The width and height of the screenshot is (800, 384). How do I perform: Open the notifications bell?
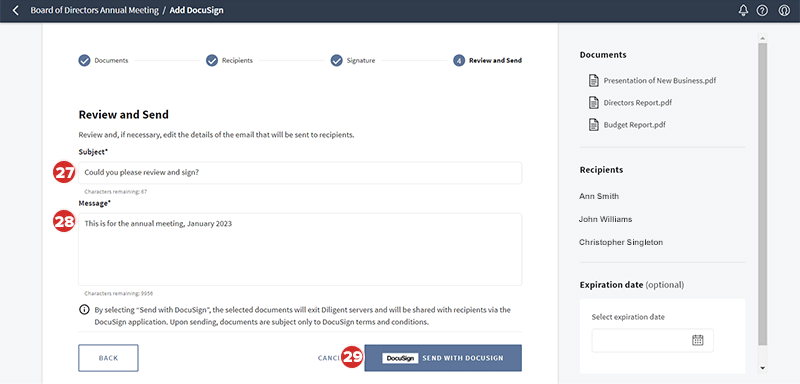tap(743, 10)
